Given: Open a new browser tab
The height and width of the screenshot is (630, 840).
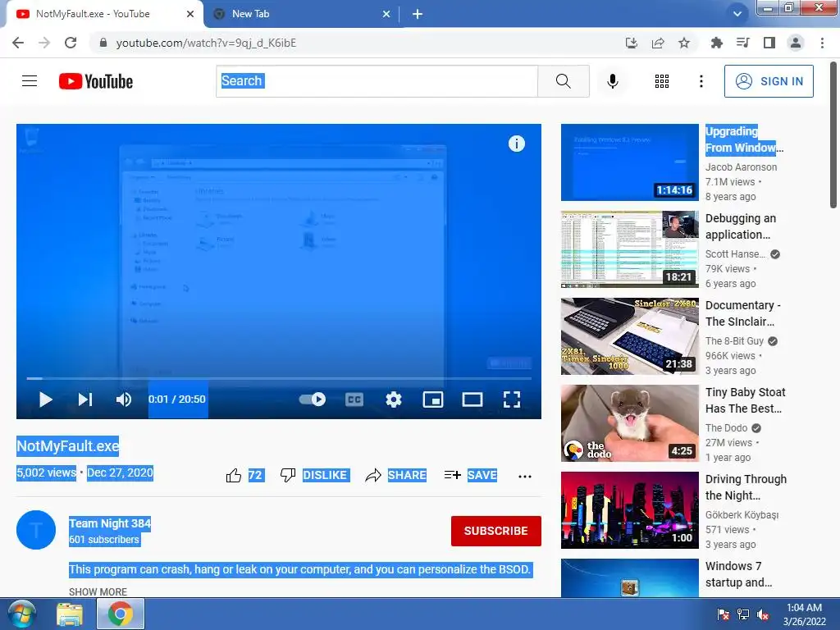Looking at the screenshot, I should click(418, 14).
